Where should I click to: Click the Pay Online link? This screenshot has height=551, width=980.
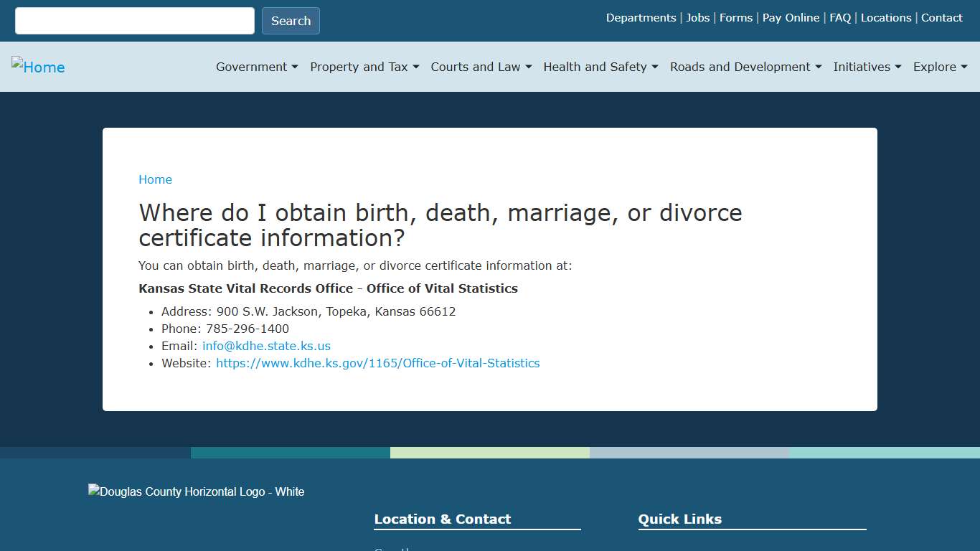[x=791, y=17]
